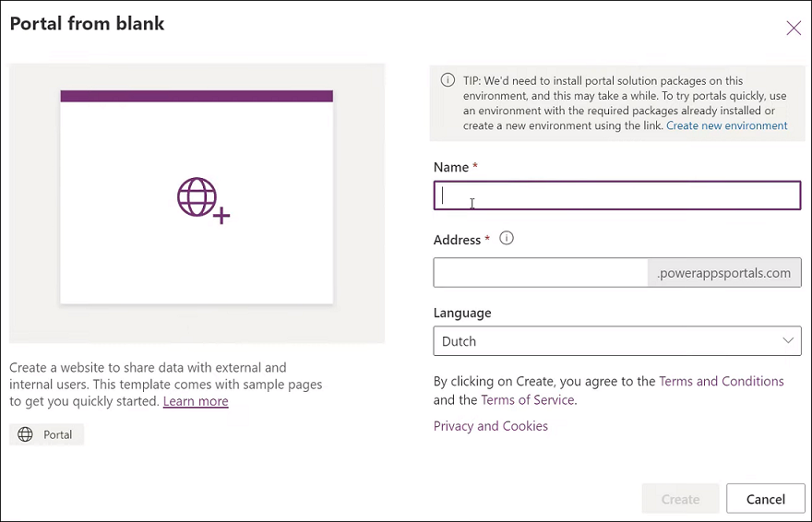
Task: Click the Learn more link
Action: pyautogui.click(x=196, y=401)
